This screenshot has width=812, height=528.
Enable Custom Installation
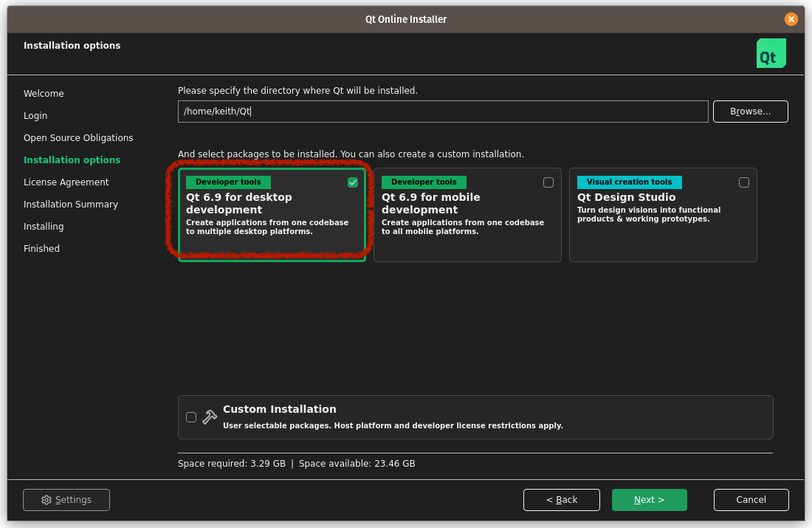191,416
